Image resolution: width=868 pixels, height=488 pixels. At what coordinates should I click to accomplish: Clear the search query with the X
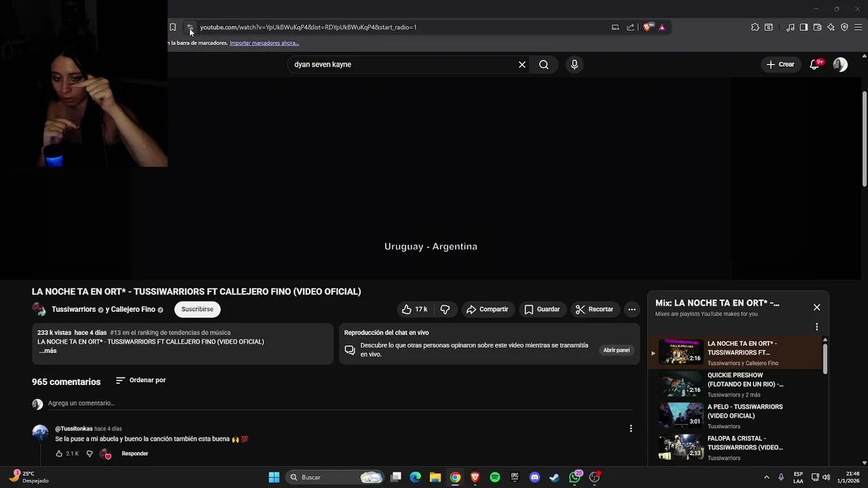(522, 64)
